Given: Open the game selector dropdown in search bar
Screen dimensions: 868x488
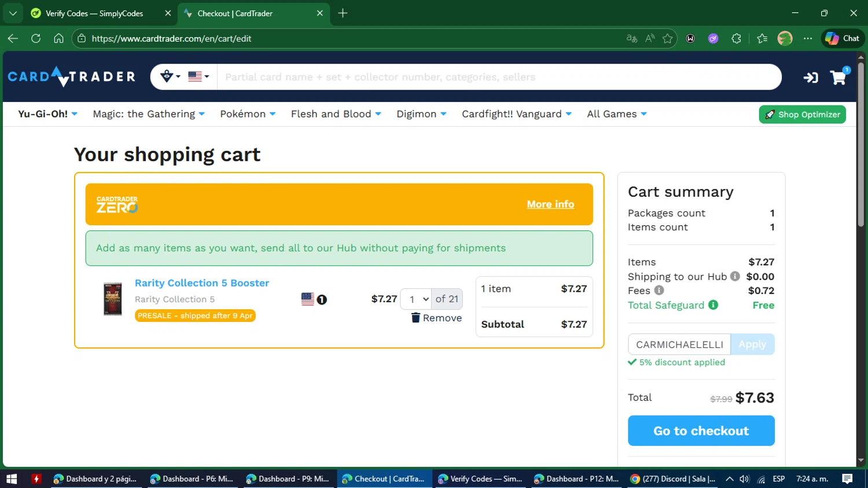Looking at the screenshot, I should pos(170,76).
